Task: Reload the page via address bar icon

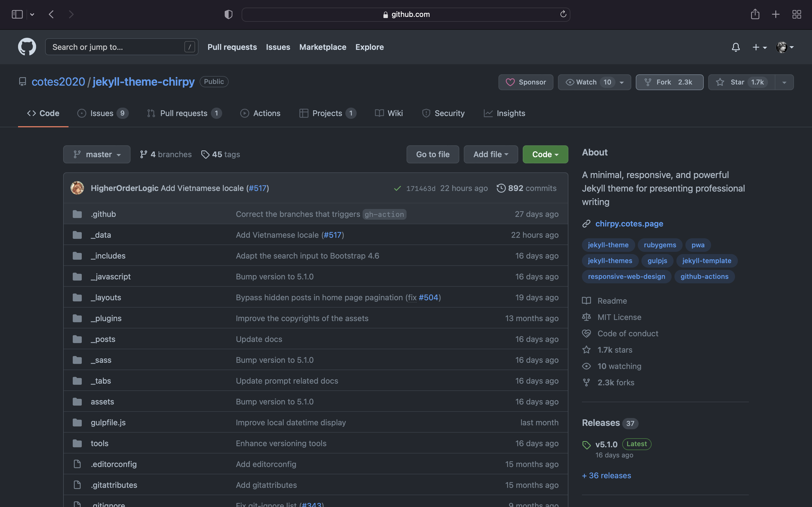Action: coord(563,14)
